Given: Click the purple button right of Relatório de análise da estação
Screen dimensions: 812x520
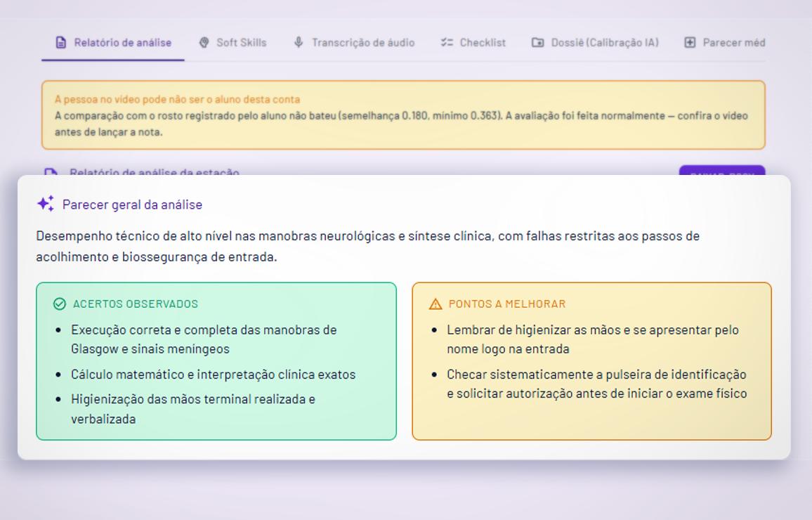Looking at the screenshot, I should 722,171.
